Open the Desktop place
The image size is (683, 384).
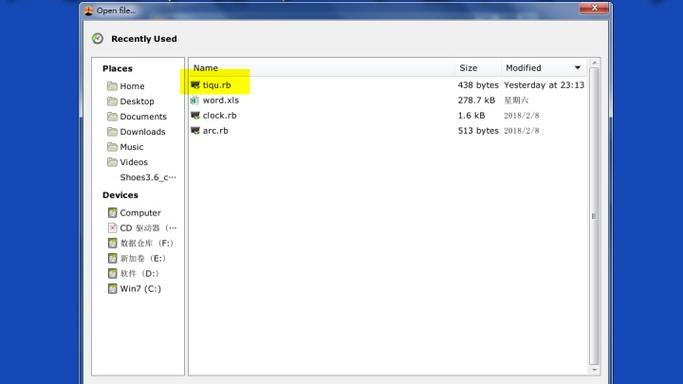coord(138,101)
